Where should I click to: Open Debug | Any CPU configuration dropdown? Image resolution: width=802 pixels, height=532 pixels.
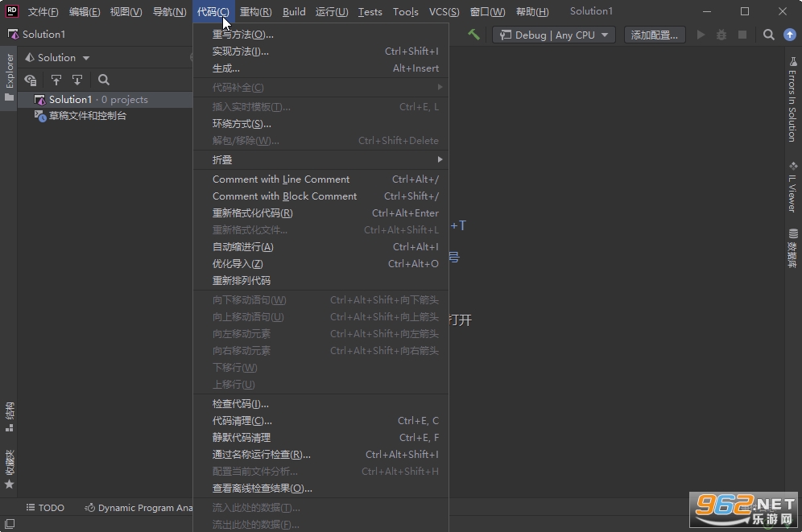553,35
